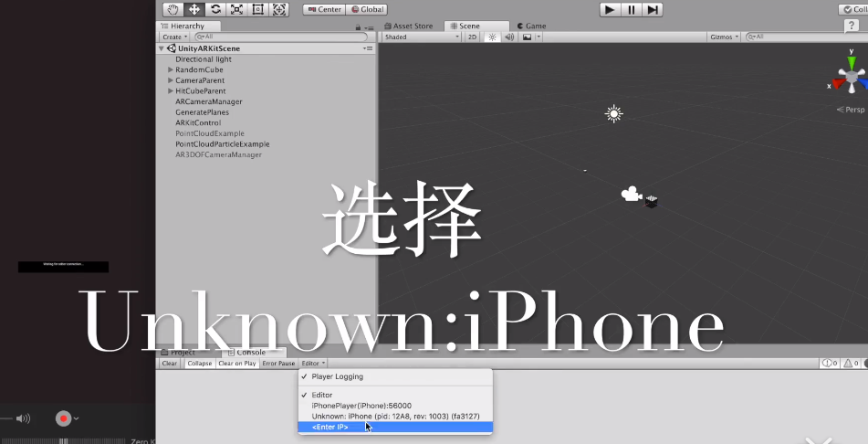Focus the Hierarchy search field
The width and height of the screenshot is (868, 444).
pos(281,37)
